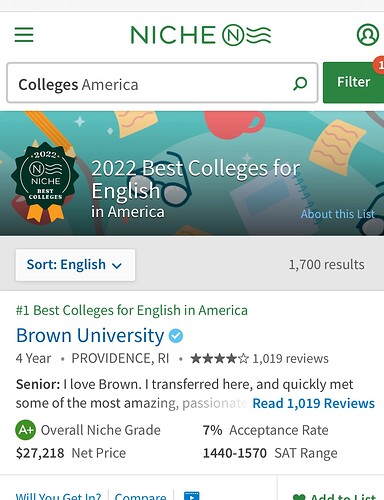The height and width of the screenshot is (500, 384).
Task: Open the About this List link
Action: point(338,214)
